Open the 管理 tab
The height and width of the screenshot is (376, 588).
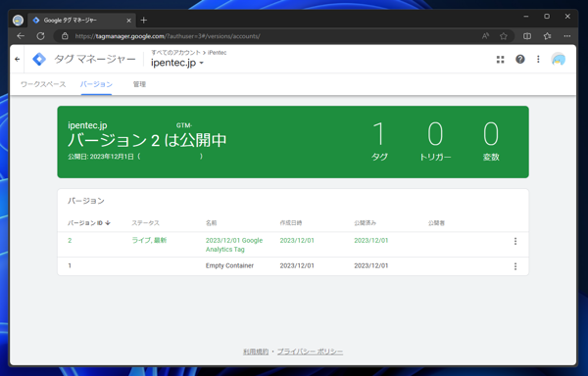[x=139, y=84]
